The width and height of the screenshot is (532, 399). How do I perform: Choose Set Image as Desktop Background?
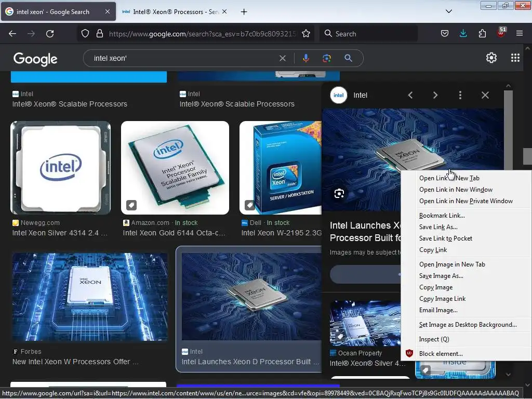pos(466,325)
